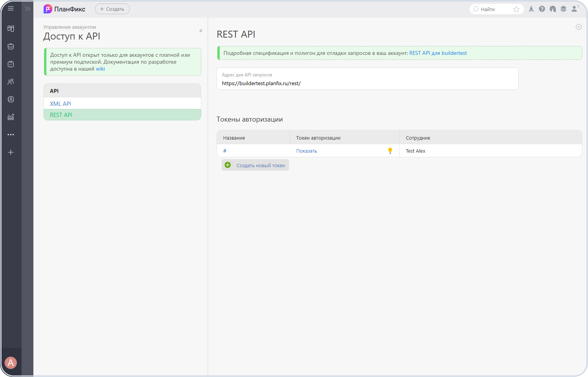Open the tasks checklist sidebar icon
This screenshot has height=377, width=588.
[11, 64]
